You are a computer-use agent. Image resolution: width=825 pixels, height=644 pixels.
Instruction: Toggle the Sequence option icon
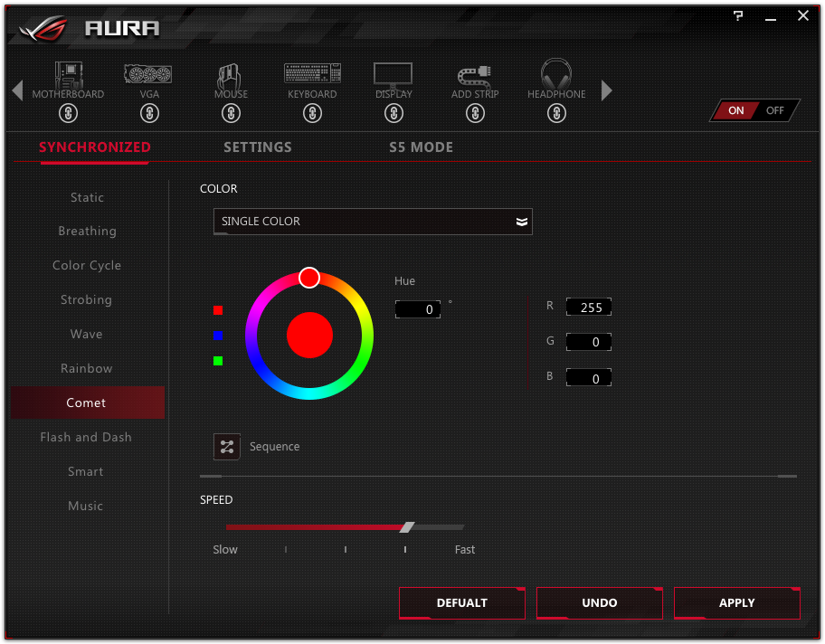227,447
